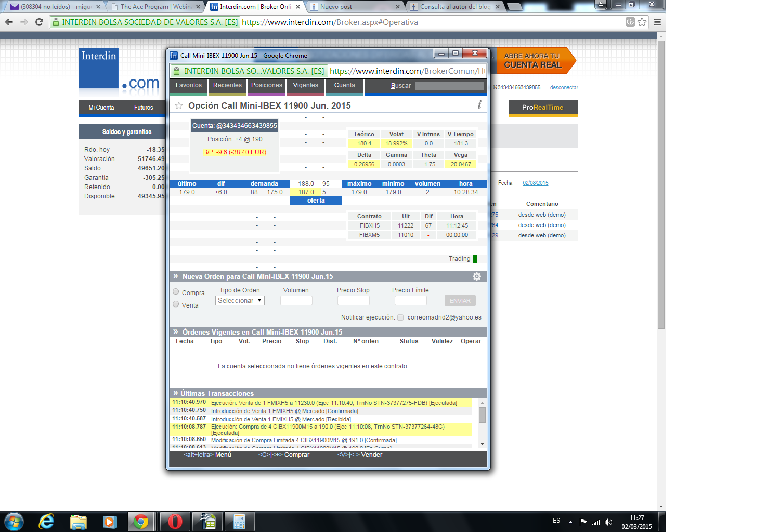This screenshot has width=780, height=532.
Task: Open ProRealTime from the main page
Action: tap(543, 108)
